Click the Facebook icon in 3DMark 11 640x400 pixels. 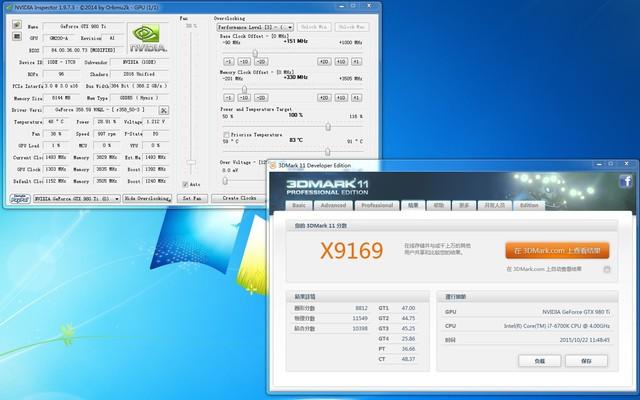point(625,181)
